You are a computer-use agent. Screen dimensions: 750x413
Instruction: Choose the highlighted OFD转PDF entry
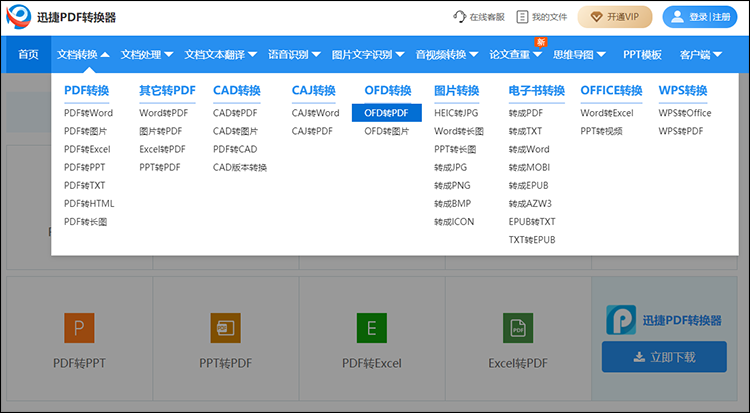[x=386, y=113]
